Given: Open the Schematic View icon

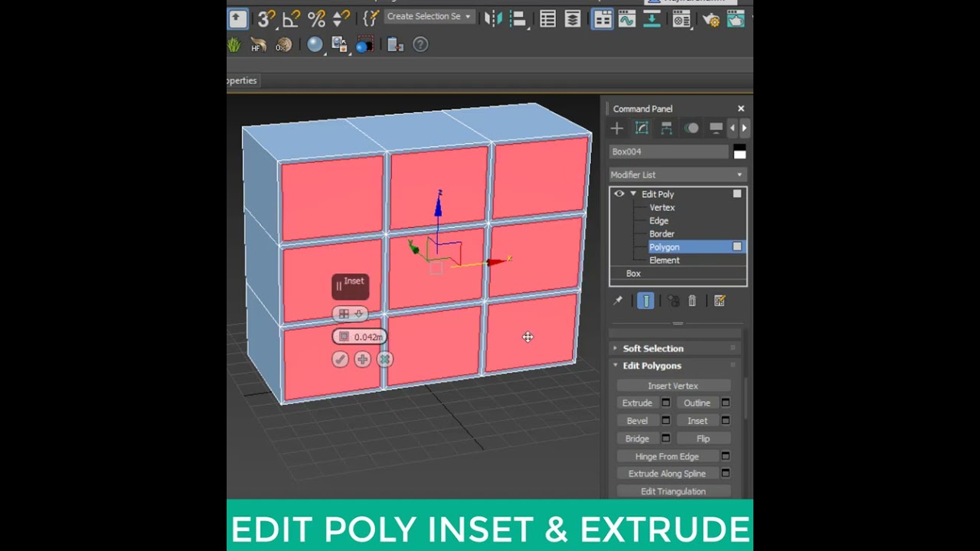Looking at the screenshot, I should 652,19.
